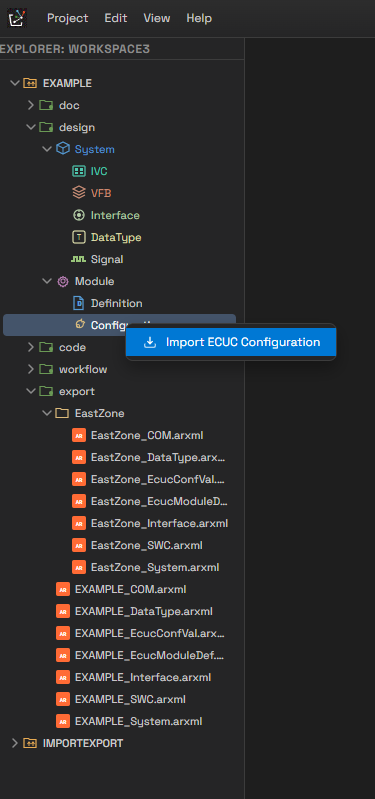
Task: Click the download icon beside Import ECUC Configuration
Action: pyautogui.click(x=150, y=342)
